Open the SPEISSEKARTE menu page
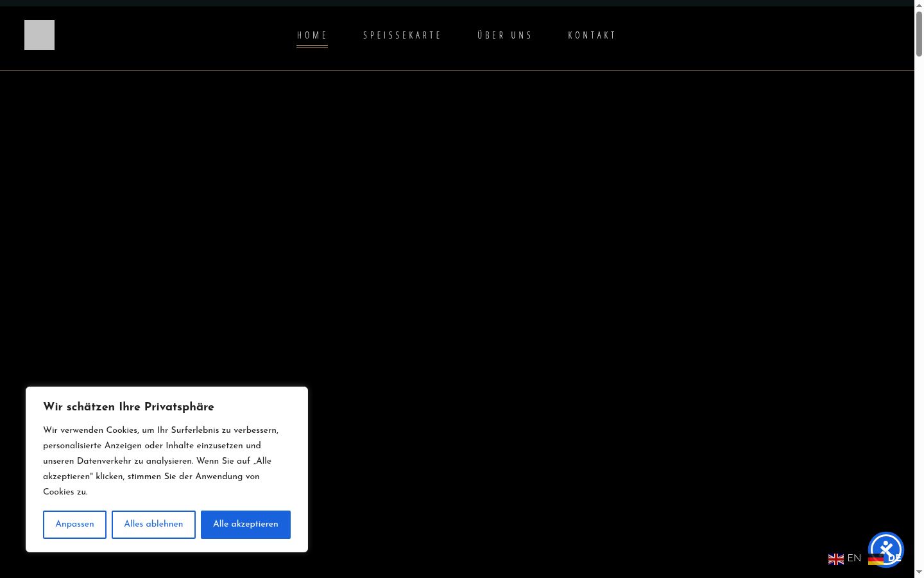 402,35
